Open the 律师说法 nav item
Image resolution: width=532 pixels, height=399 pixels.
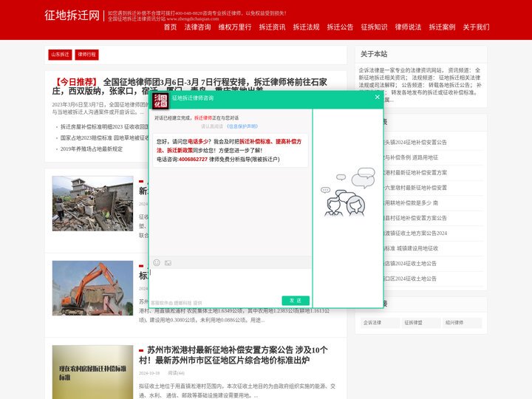point(408,27)
